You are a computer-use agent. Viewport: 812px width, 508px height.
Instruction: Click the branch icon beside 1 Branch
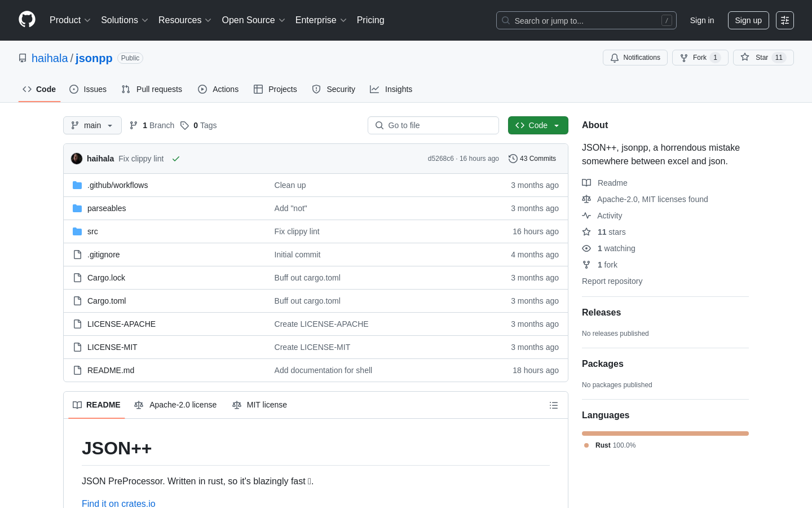(x=134, y=125)
